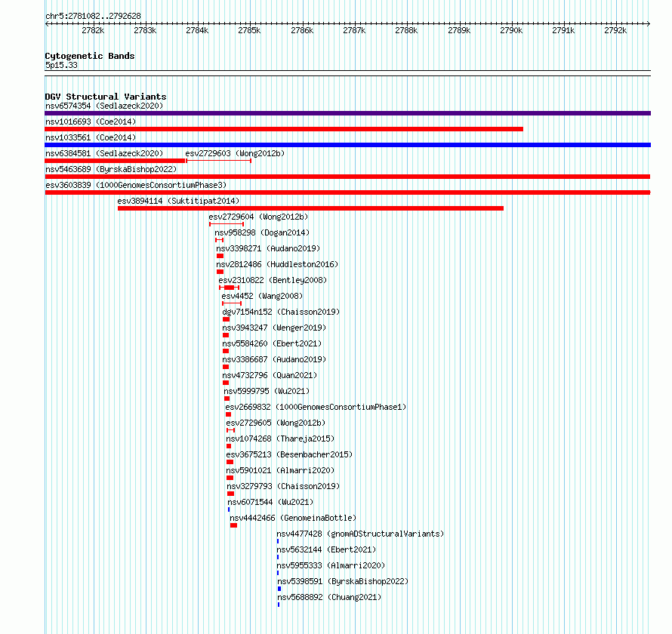Click the red nsv3398271 variant block
This screenshot has height=634, width=672.
220,256
